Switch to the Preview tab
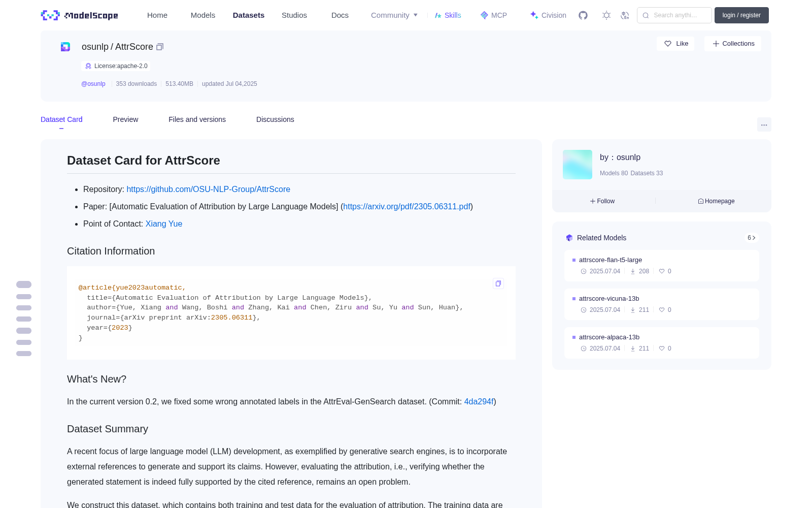812x508 pixels. click(x=125, y=119)
